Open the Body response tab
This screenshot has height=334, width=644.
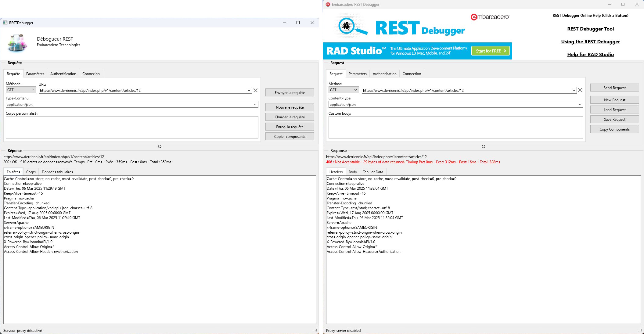click(x=353, y=172)
